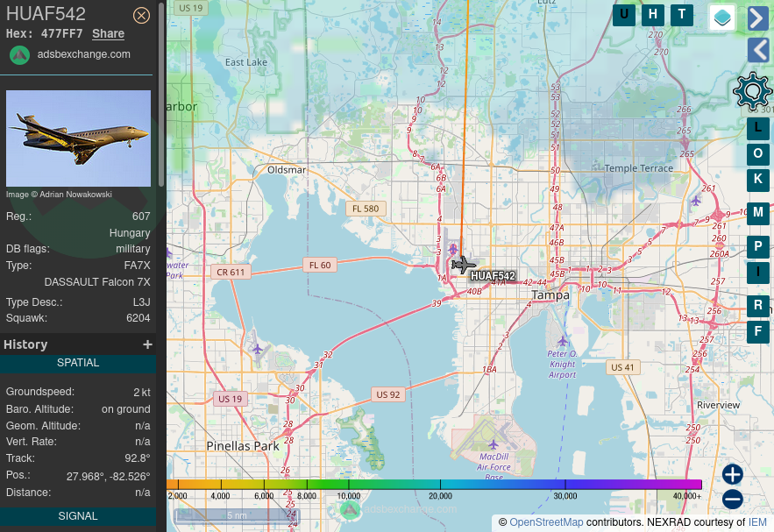The width and height of the screenshot is (774, 532).
Task: Open the Share link for HUAF542
Action: click(108, 33)
